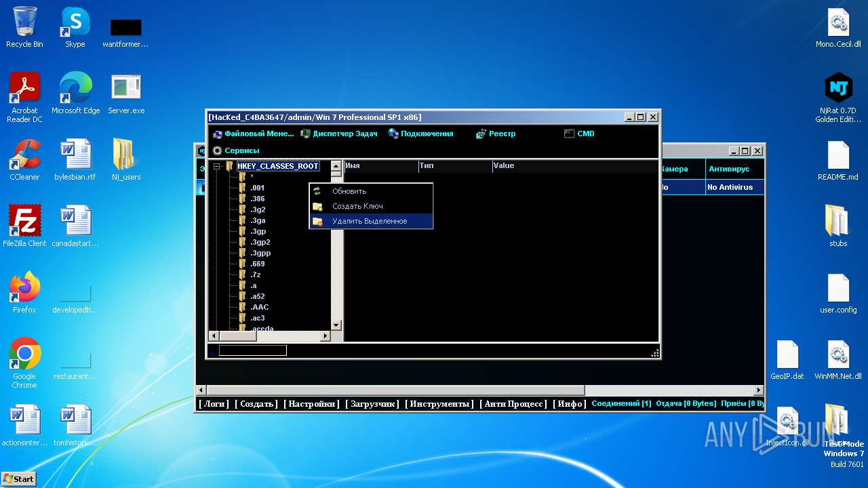Open the stubs folder
The image size is (868, 488).
[x=838, y=226]
